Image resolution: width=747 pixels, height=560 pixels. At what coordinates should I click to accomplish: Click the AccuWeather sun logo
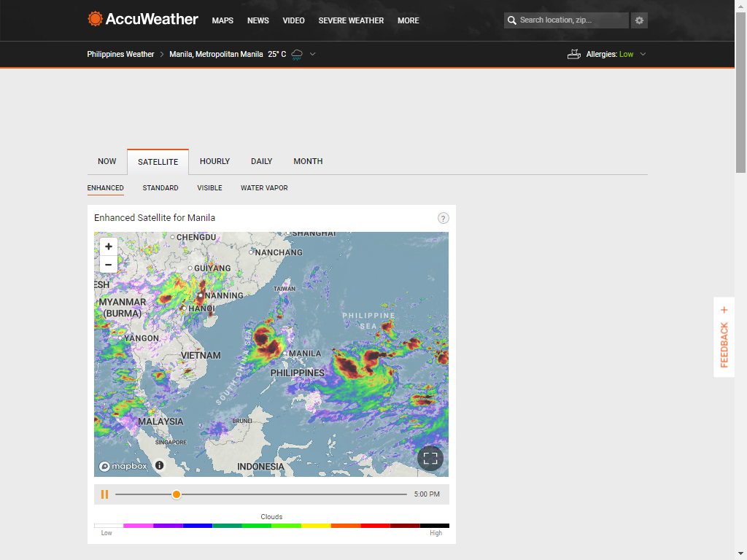coord(95,19)
